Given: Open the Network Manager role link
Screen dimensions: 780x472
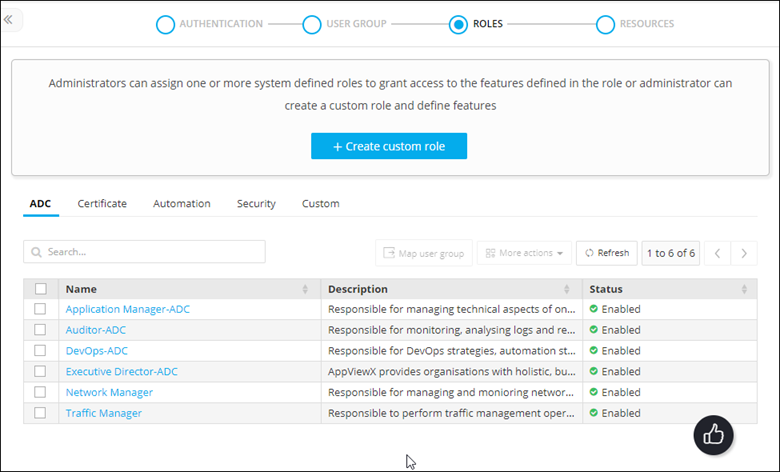Looking at the screenshot, I should click(109, 392).
